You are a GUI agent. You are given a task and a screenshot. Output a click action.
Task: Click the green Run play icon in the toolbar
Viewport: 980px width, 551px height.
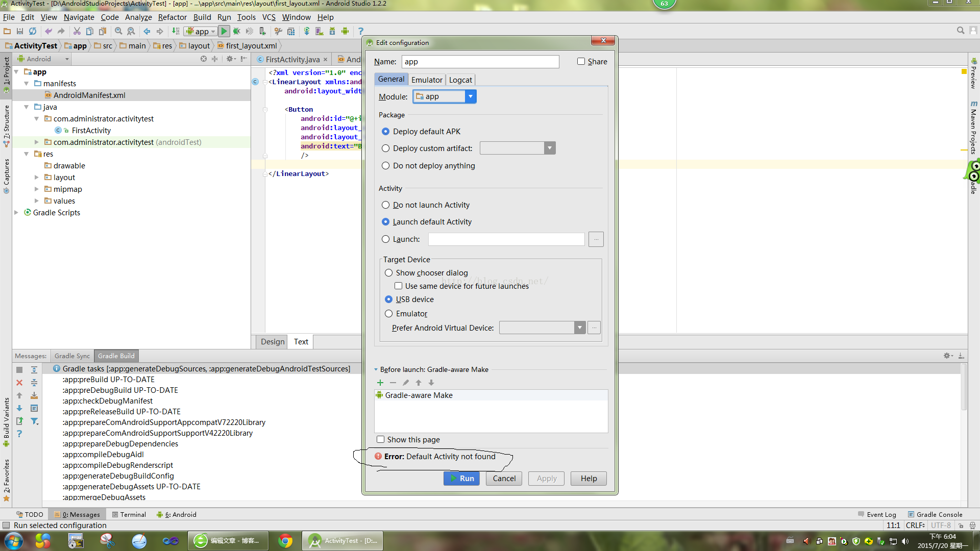[x=224, y=31]
